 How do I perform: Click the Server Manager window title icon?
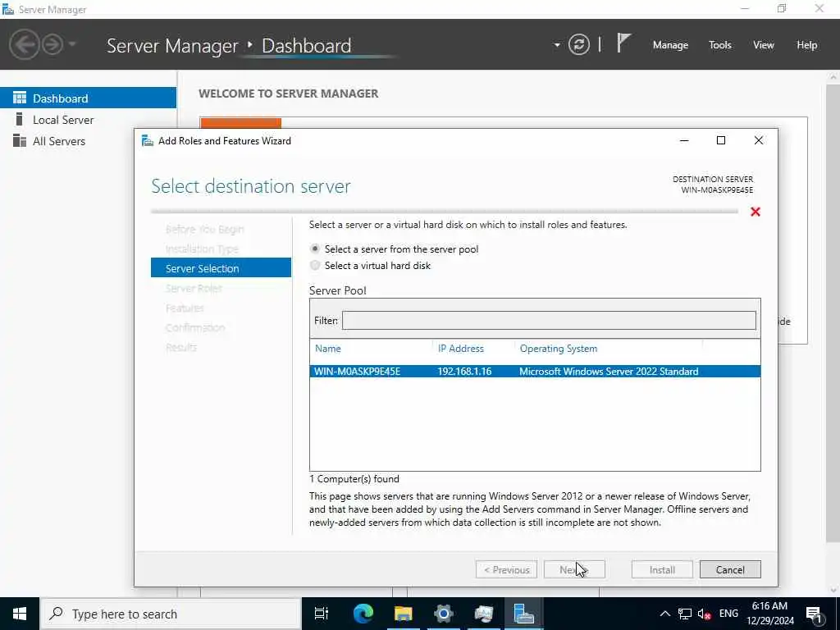(x=8, y=9)
